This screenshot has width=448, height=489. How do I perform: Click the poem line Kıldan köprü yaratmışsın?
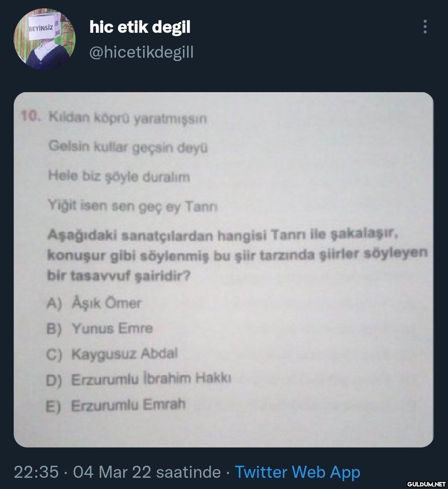(x=127, y=118)
